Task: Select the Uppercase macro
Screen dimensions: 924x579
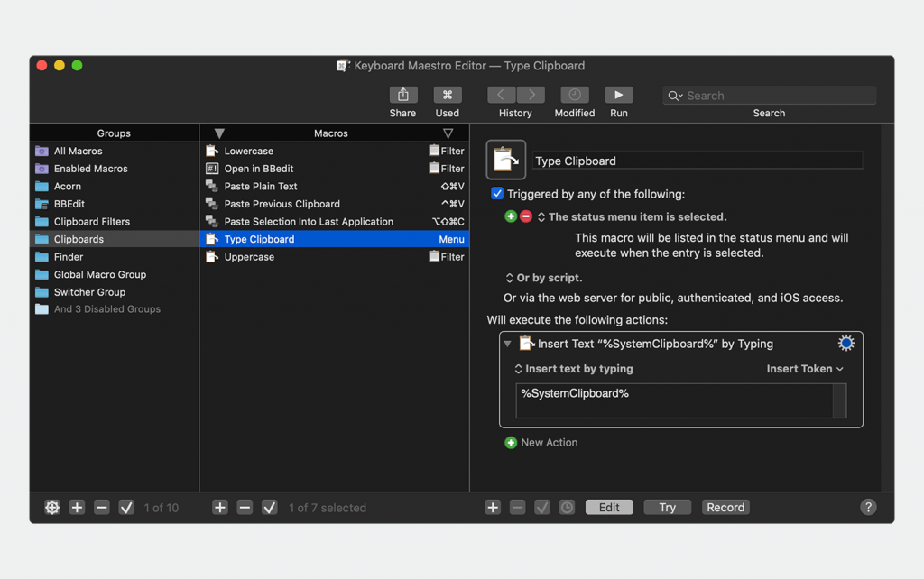Action: 335,257
